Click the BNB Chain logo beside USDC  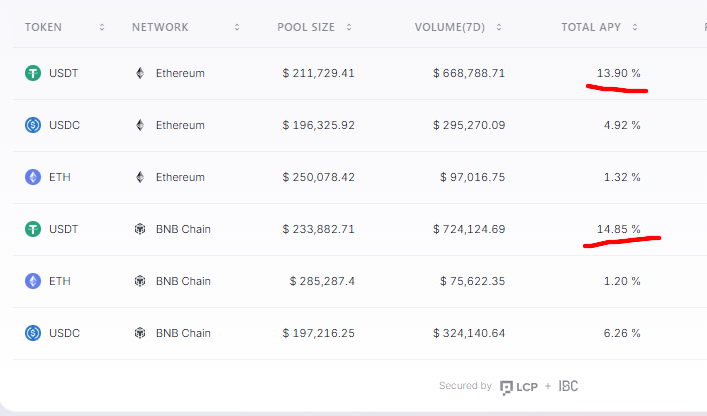click(x=140, y=333)
